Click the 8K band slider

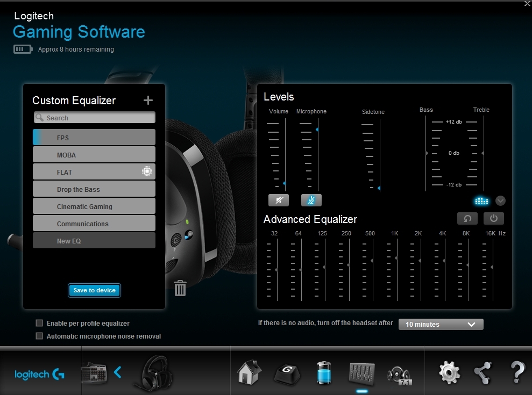(x=468, y=265)
